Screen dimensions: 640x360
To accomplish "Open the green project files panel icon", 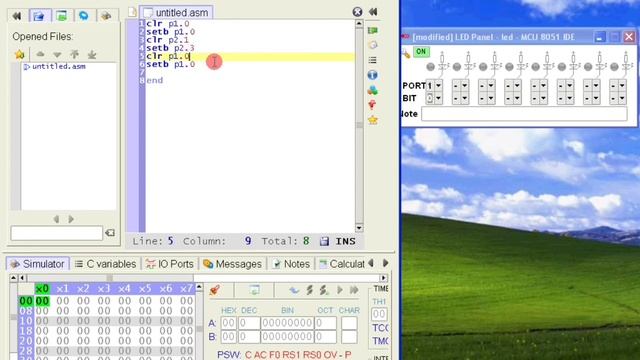I will tap(62, 16).
